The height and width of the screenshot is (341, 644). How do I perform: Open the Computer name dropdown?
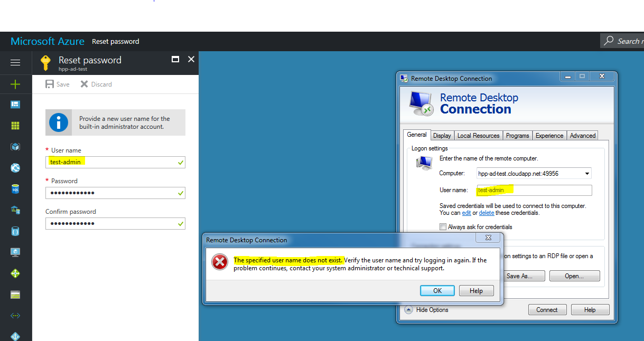[588, 173]
